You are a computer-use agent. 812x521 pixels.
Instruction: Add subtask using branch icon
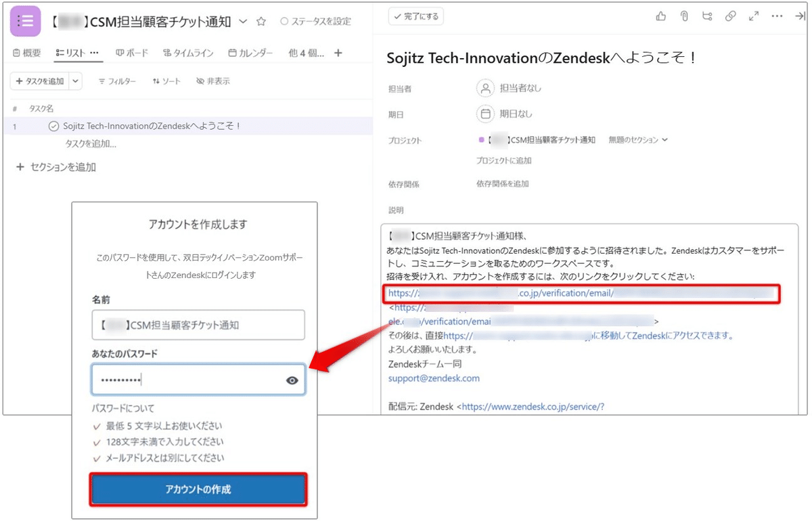click(x=708, y=17)
